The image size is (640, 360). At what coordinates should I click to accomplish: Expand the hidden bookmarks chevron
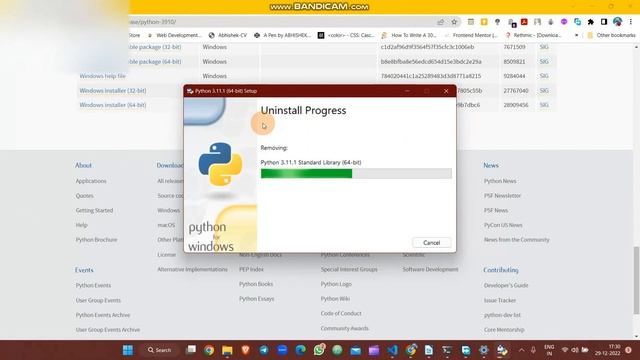coord(576,36)
